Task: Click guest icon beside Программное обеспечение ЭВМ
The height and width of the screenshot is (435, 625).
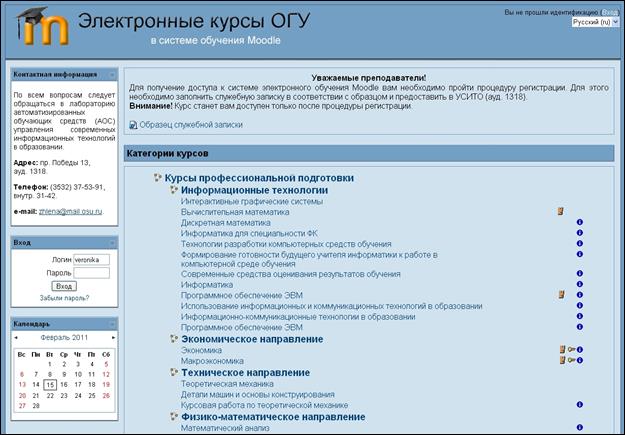Action: (561, 295)
